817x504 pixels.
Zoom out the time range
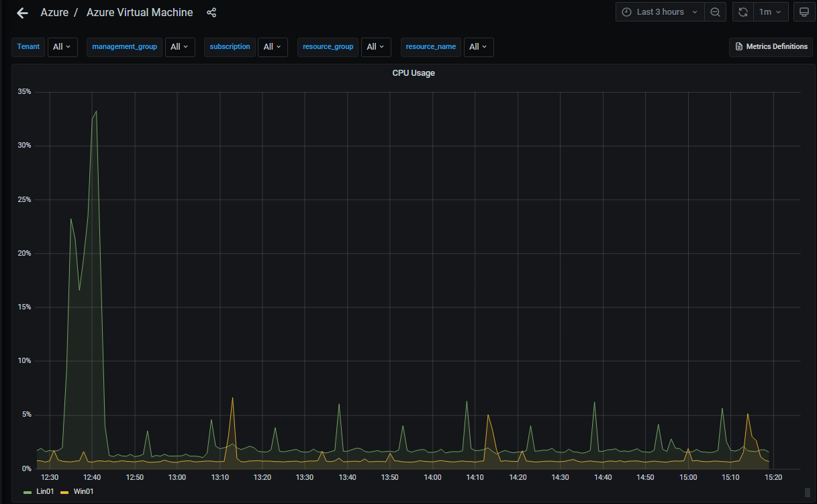pos(715,11)
